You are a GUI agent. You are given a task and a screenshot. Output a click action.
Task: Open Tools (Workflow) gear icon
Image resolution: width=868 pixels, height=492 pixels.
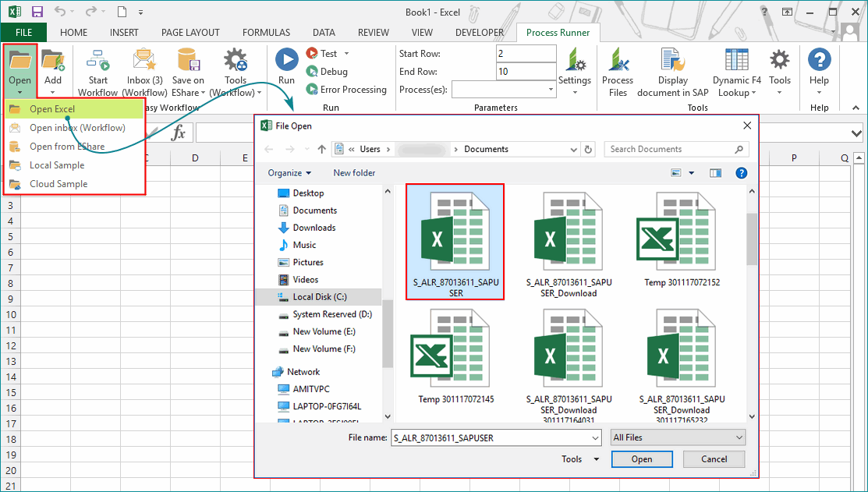click(x=236, y=60)
